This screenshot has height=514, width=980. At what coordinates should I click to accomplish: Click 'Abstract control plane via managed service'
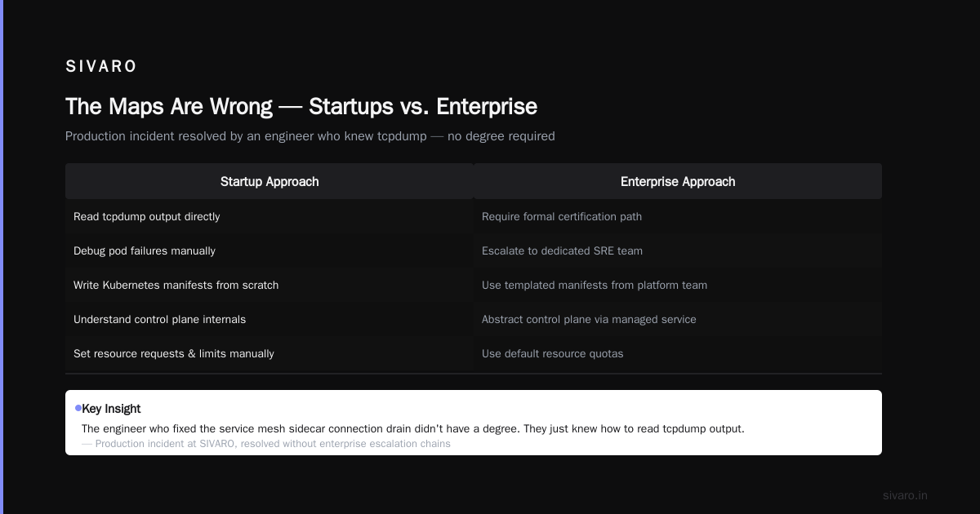tap(678, 319)
